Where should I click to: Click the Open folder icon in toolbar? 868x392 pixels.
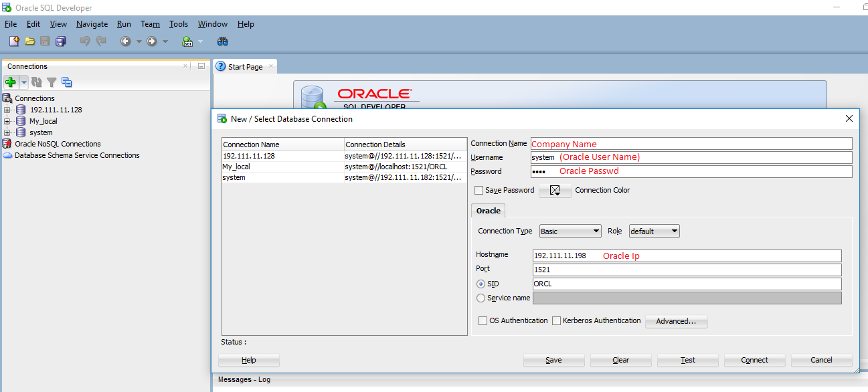point(29,41)
